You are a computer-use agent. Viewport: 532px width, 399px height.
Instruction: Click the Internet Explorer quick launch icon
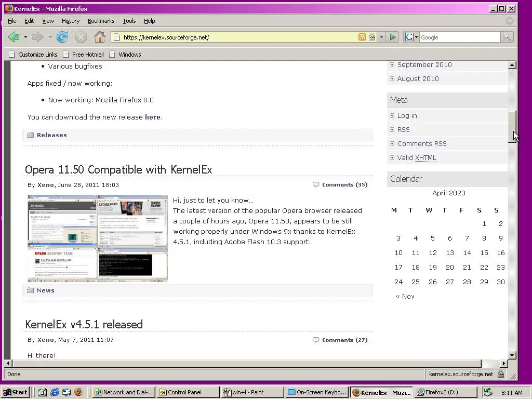coord(54,392)
